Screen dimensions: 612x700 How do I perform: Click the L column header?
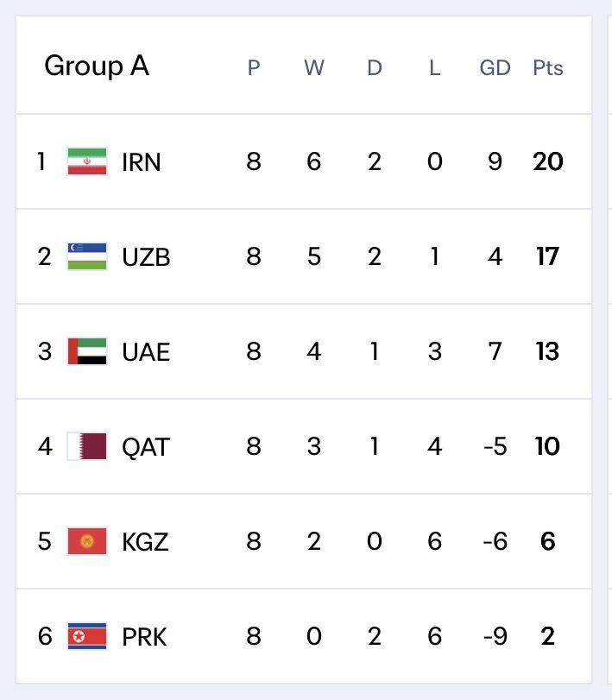click(x=435, y=68)
